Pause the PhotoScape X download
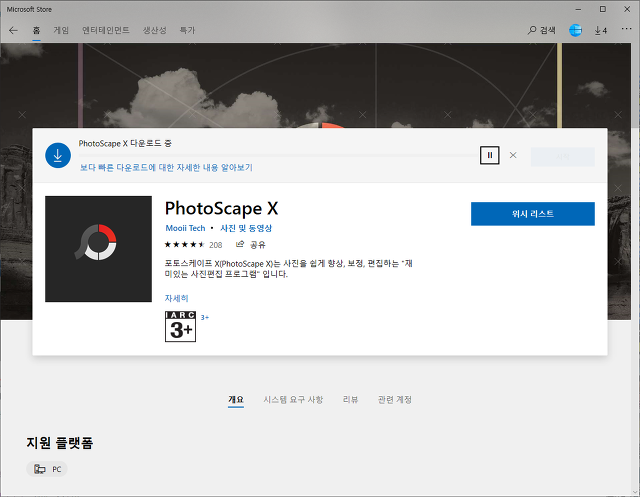 [x=489, y=155]
